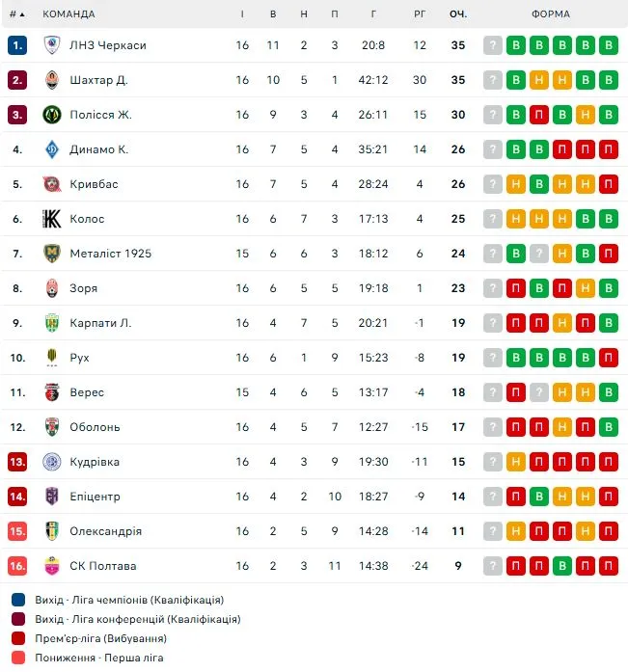The image size is (628, 672).
Task: Click the LNZ Cherkasy club logo
Action: [x=52, y=45]
